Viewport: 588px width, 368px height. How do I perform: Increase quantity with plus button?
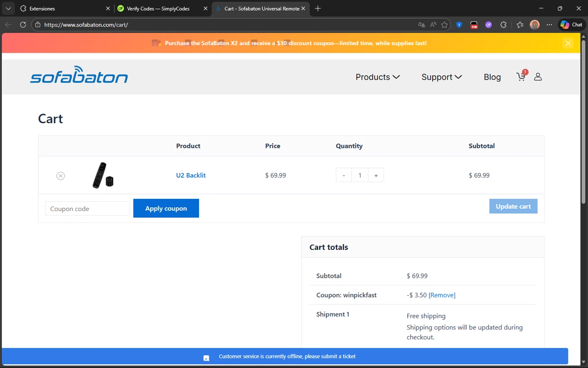click(376, 175)
